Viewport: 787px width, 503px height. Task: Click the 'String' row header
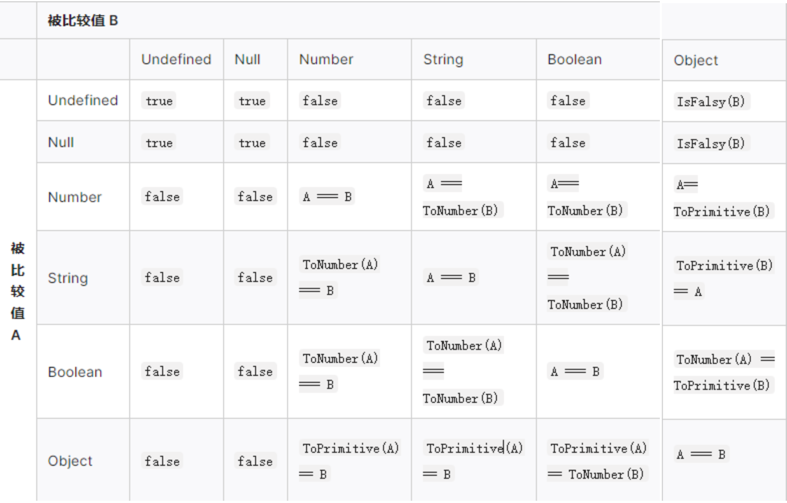coord(68,278)
